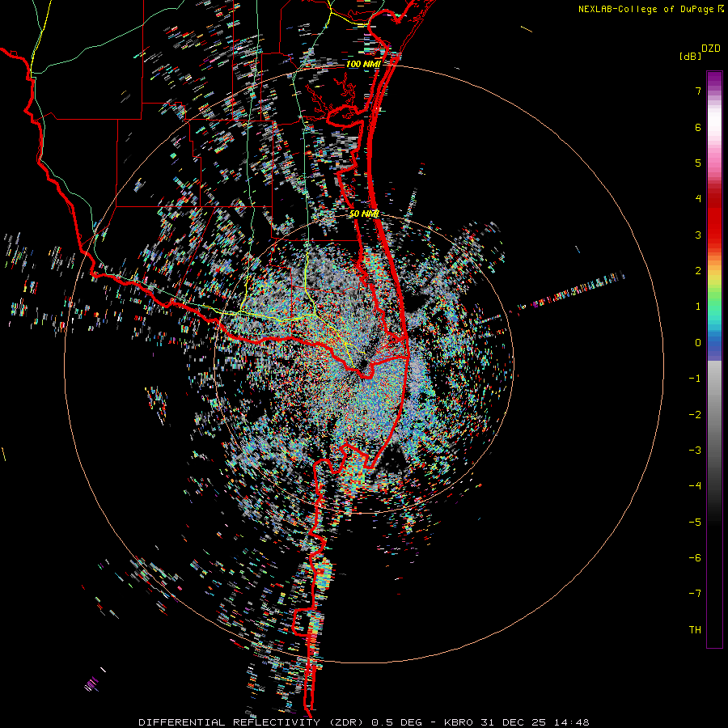Click the 6 value on color scale
The width and height of the screenshot is (728, 728).
point(698,127)
